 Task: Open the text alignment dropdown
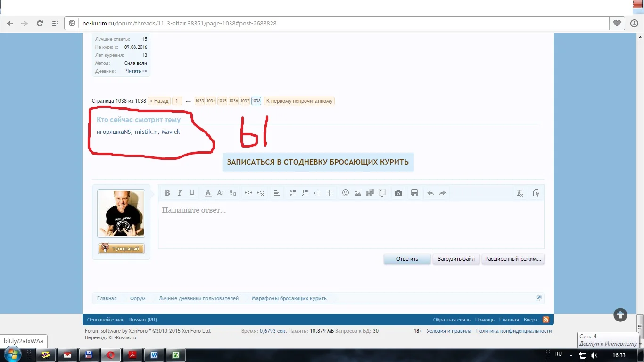point(277,193)
